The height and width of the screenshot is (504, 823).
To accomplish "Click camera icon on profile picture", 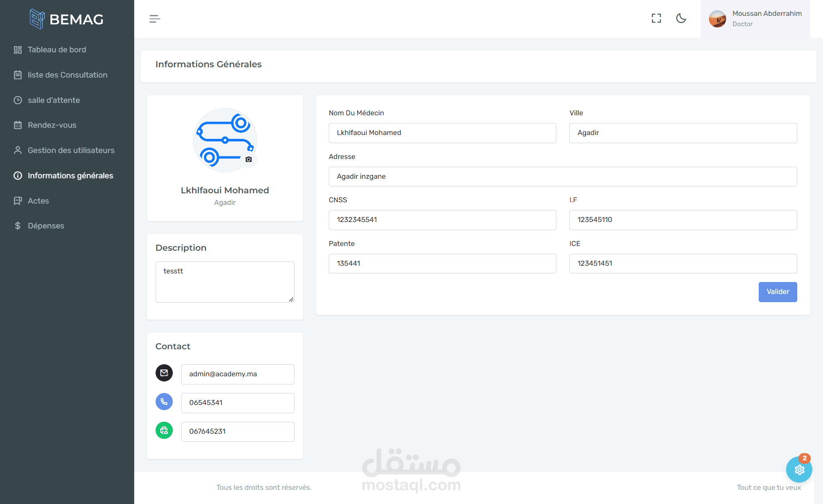I will pos(249,159).
